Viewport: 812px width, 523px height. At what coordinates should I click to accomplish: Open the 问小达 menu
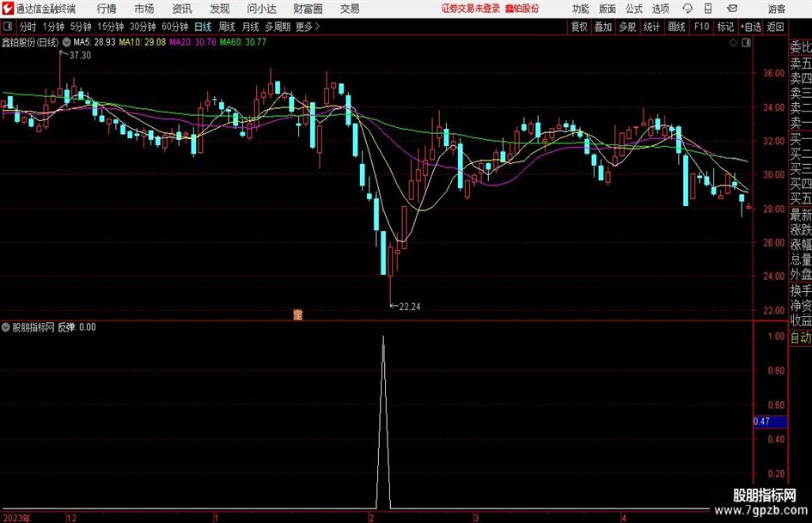pyautogui.click(x=261, y=9)
